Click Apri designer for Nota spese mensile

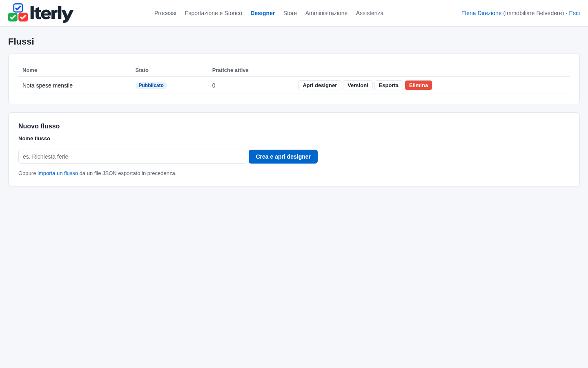[x=320, y=85]
